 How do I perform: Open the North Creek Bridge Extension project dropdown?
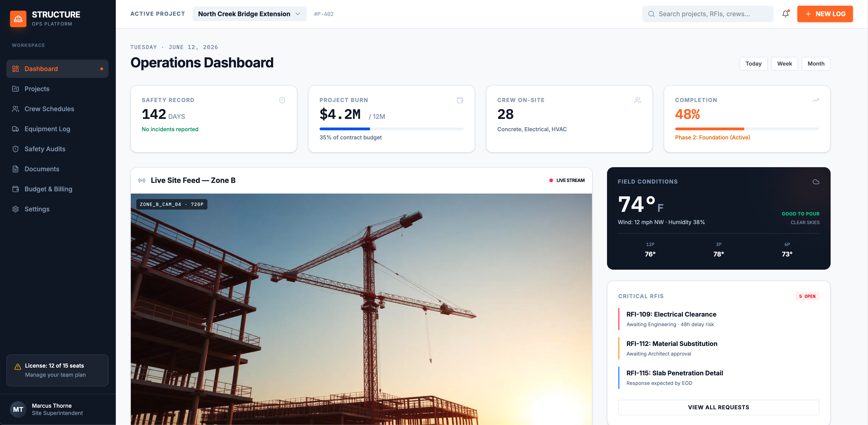coord(249,14)
